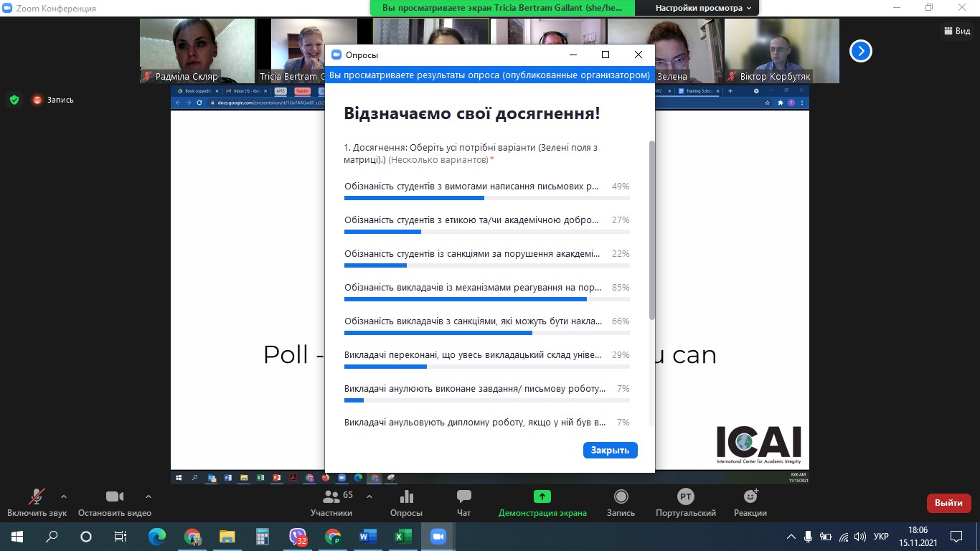Click option 'Обізнаність студентів із санкціями'

coord(471,254)
